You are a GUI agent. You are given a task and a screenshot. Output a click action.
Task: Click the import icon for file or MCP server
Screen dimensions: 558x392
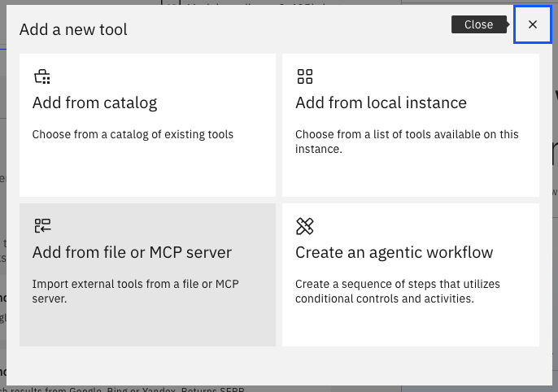pyautogui.click(x=42, y=226)
